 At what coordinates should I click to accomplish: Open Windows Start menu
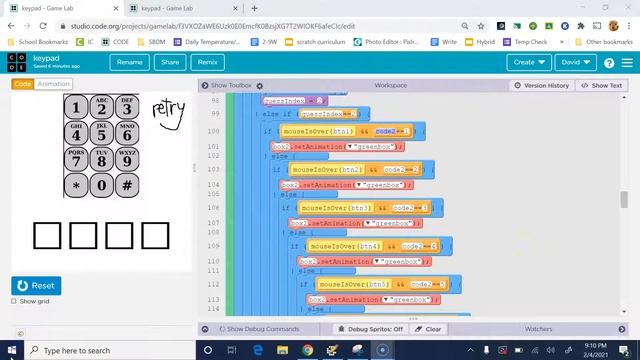tap(12, 350)
